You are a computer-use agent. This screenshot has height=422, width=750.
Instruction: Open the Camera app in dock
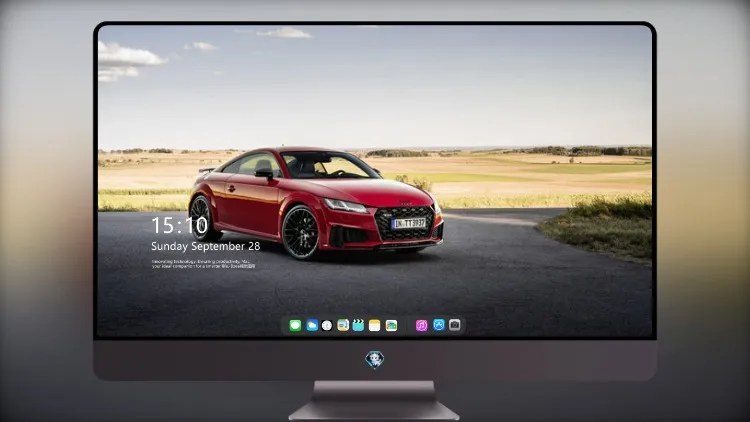coord(455,325)
